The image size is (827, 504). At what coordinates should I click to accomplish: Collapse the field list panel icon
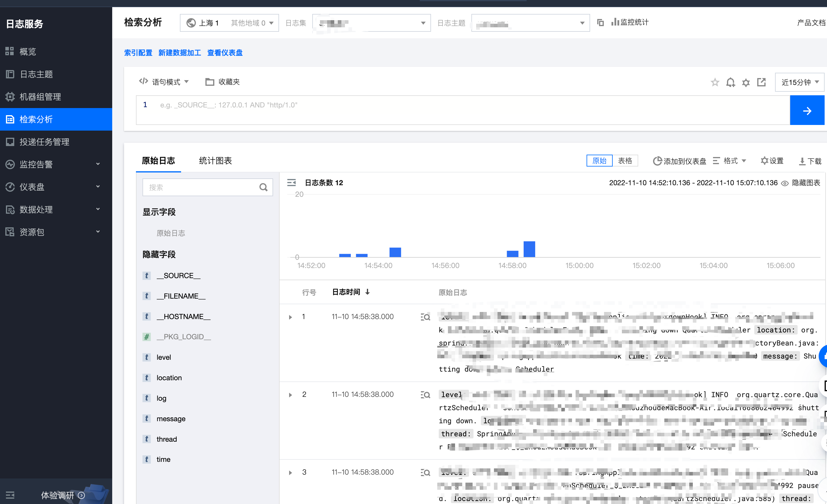[291, 183]
